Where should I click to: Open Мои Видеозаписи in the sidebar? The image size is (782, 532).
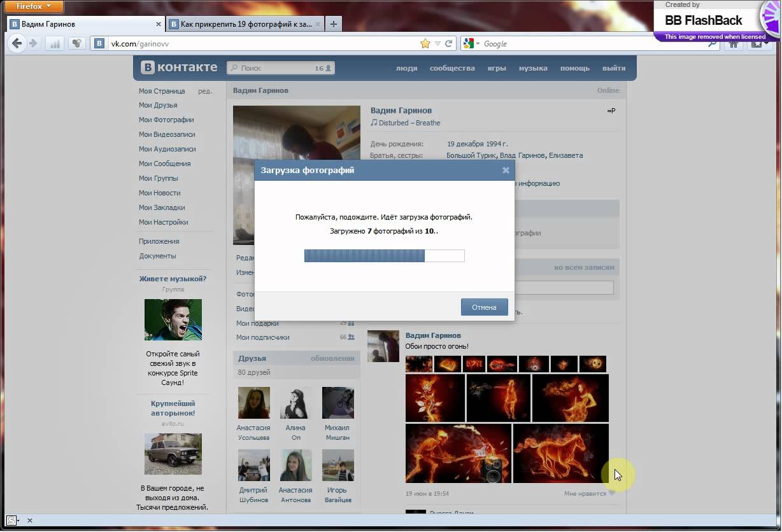167,135
